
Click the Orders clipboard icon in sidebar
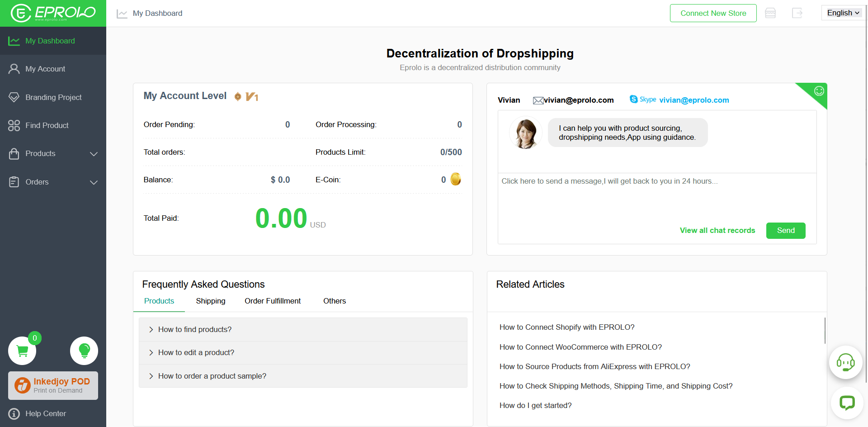click(14, 182)
